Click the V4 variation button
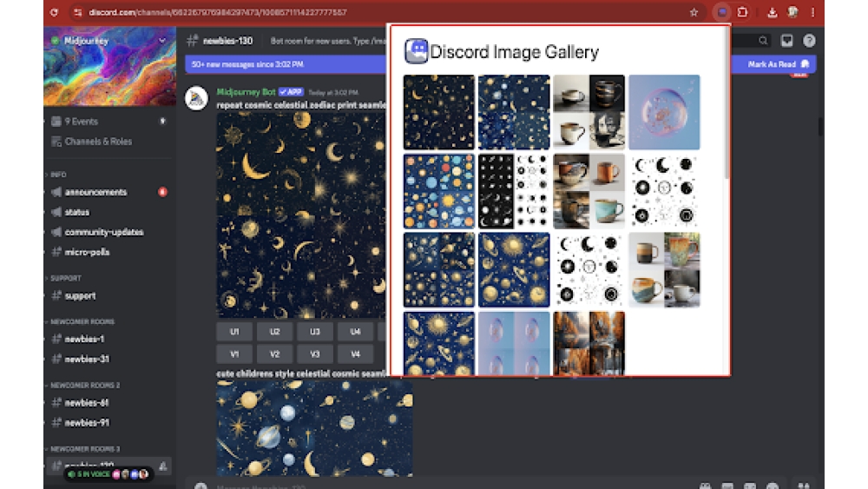Viewport: 868px width, 489px height. click(355, 354)
